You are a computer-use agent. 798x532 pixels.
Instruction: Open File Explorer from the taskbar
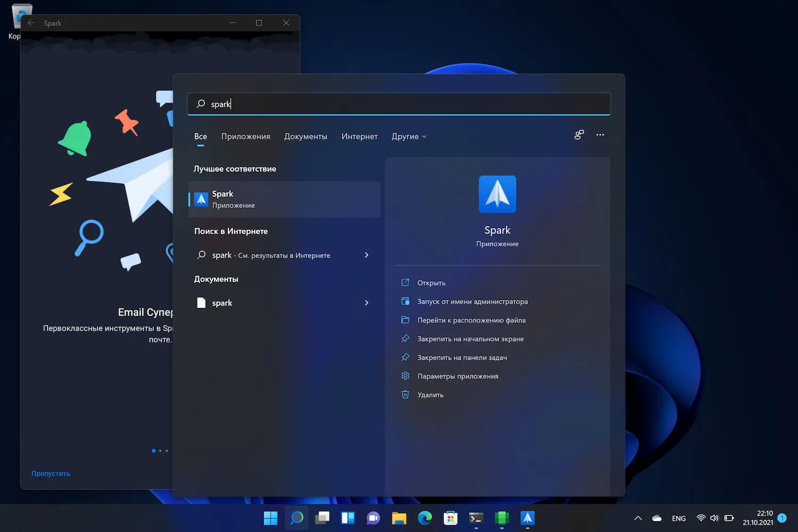click(399, 518)
